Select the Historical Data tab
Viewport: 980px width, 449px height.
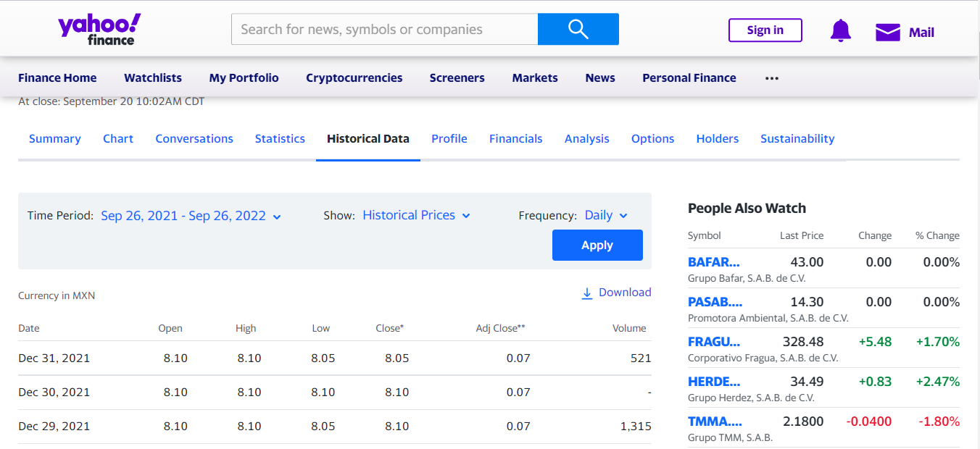368,139
